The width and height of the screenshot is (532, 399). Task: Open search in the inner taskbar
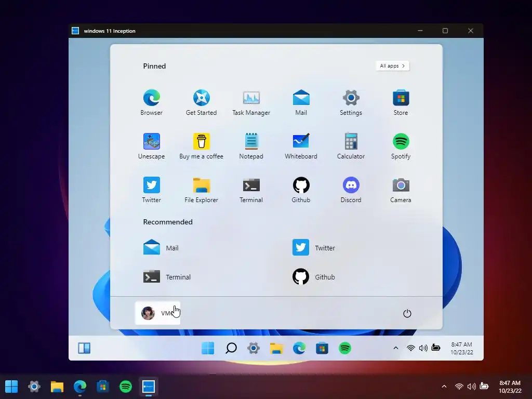(x=231, y=348)
